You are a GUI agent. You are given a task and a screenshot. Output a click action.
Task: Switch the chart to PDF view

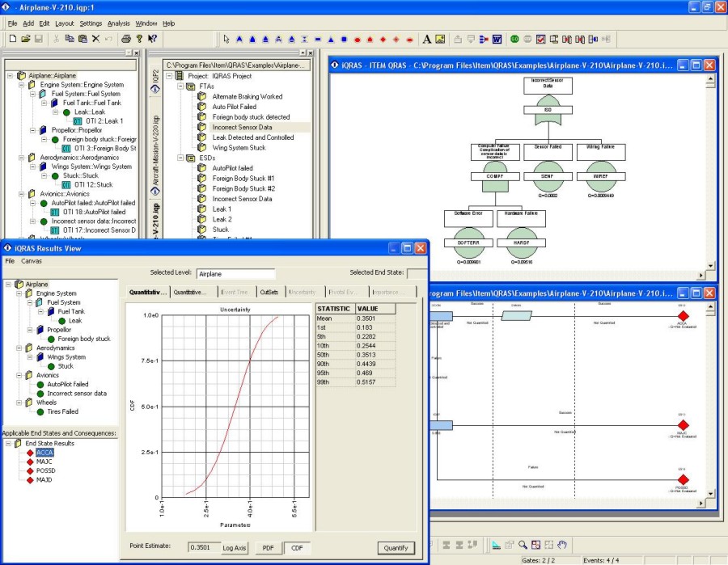pyautogui.click(x=268, y=548)
